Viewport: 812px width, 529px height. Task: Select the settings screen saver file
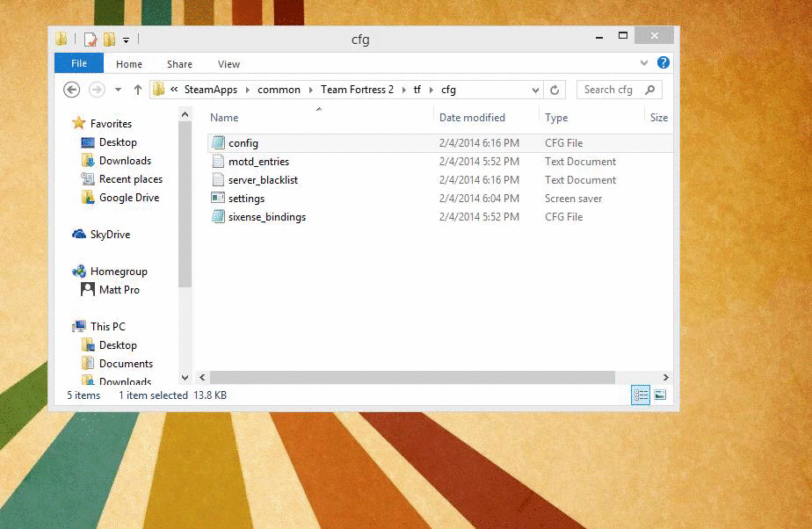(x=440, y=199)
